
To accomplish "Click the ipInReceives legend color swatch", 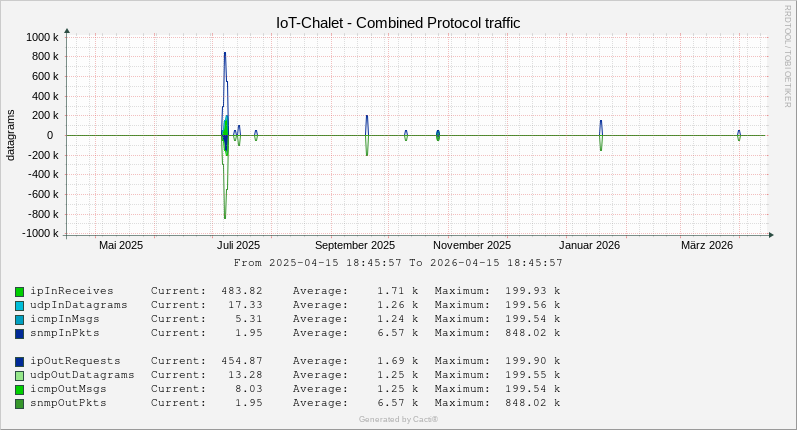I will [19, 291].
